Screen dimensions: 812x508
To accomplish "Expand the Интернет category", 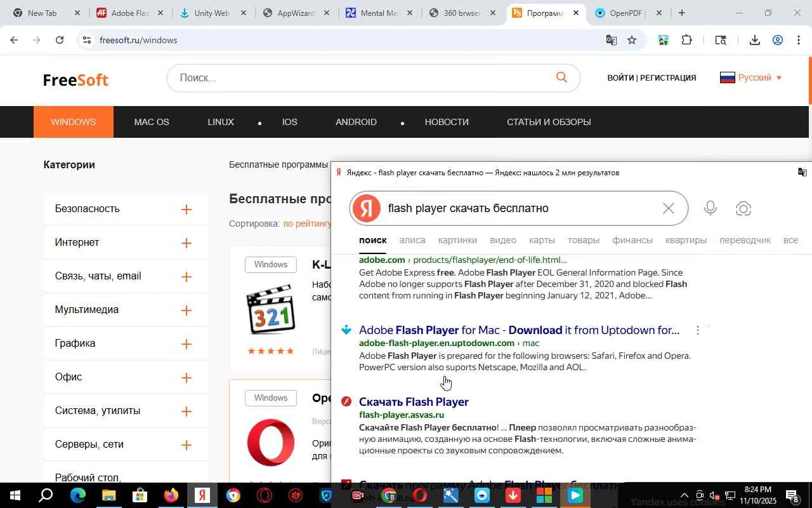I will 187,243.
